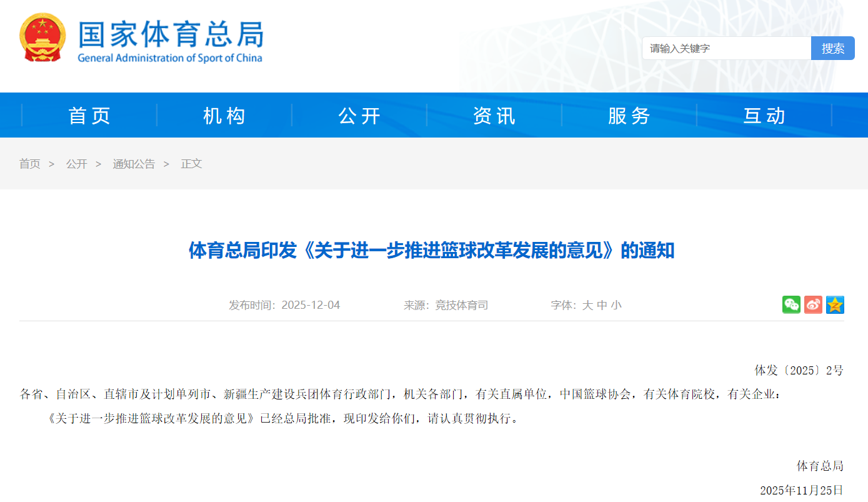This screenshot has width=868, height=502.
Task: Go to the 公开 navigation section
Action: [x=359, y=116]
